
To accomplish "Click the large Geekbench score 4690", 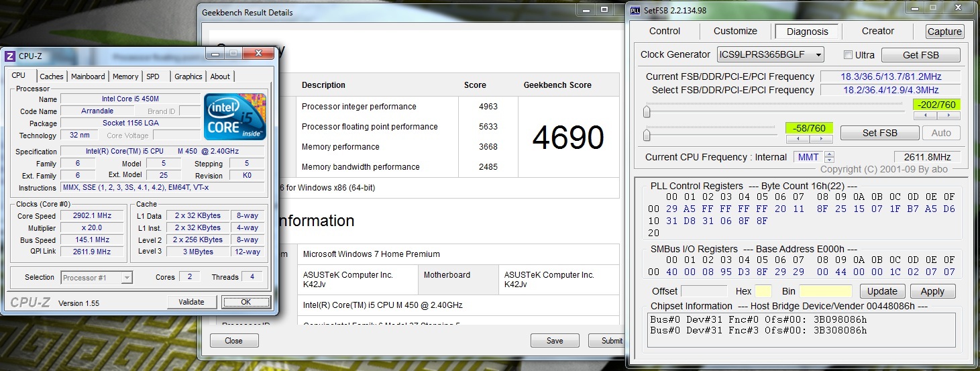I will [x=568, y=137].
